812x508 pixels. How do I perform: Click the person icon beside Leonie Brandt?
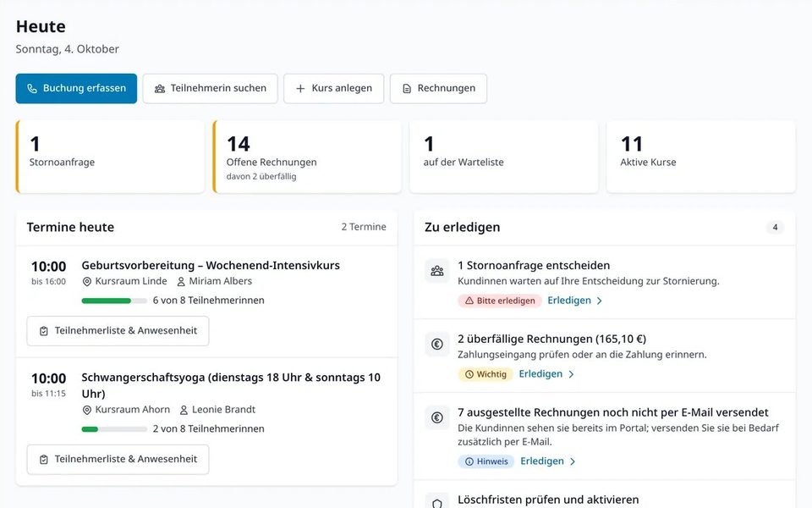click(x=184, y=410)
